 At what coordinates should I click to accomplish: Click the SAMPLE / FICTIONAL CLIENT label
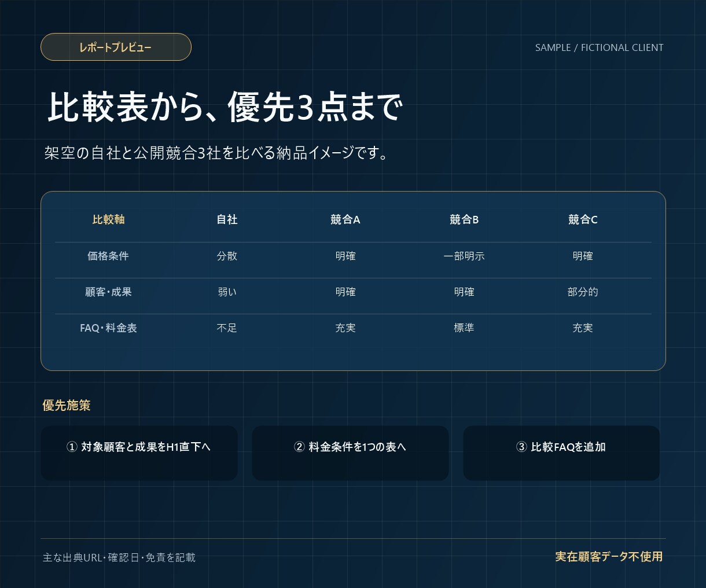[x=599, y=47]
